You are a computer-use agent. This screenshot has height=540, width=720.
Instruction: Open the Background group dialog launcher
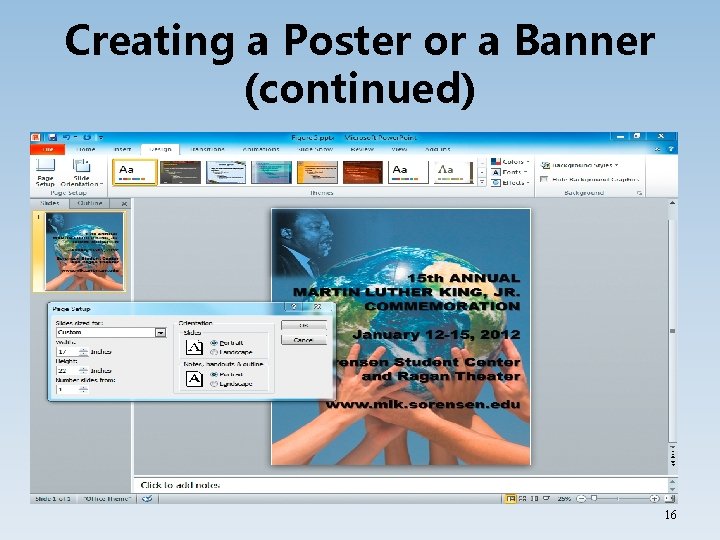(639, 193)
